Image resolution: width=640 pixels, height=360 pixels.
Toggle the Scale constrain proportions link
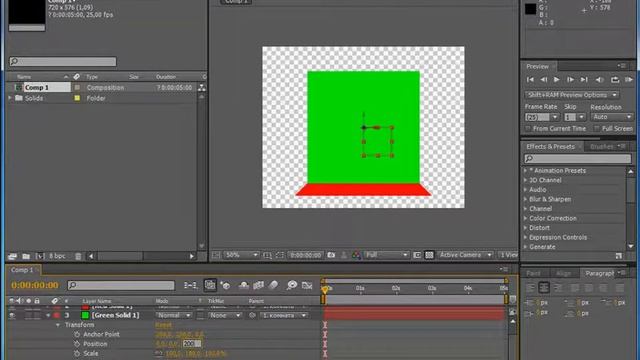tap(159, 353)
